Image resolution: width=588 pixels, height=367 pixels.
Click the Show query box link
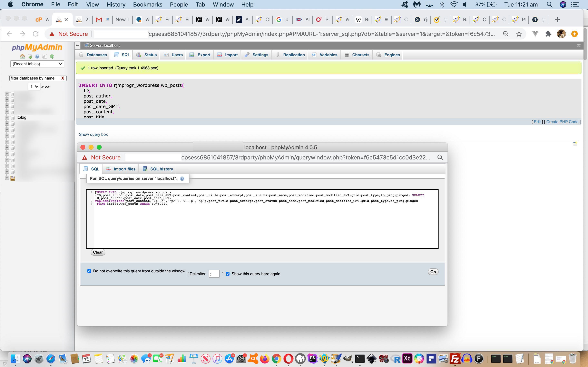[93, 135]
